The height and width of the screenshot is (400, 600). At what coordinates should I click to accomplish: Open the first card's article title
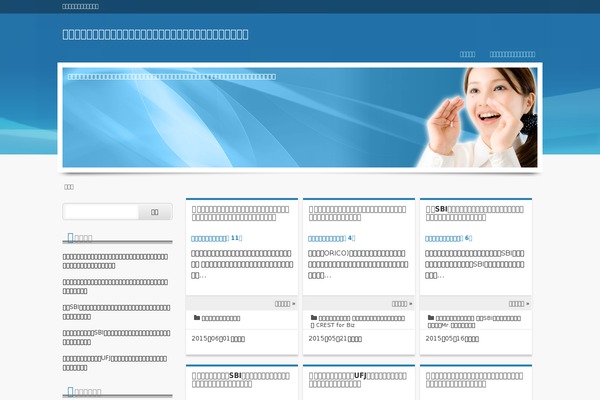241,213
